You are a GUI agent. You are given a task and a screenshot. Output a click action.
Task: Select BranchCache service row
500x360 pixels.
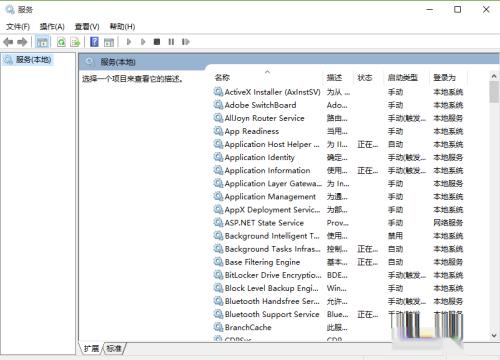point(338,327)
